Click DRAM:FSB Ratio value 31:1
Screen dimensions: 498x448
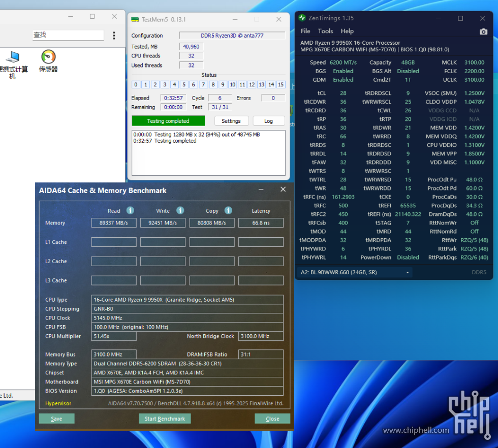point(261,355)
